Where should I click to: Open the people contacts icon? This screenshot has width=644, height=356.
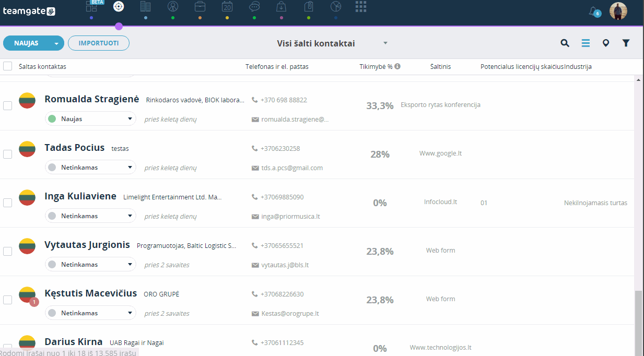(173, 7)
